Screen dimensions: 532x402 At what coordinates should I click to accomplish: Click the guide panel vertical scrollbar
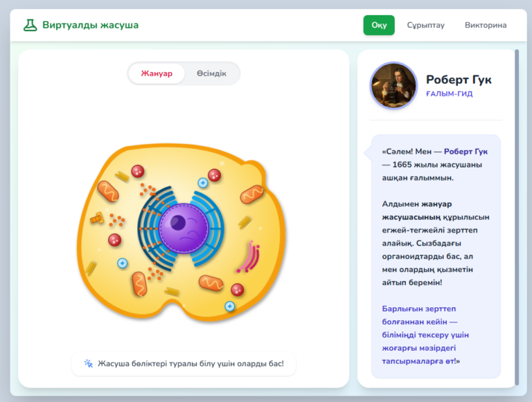[517, 217]
